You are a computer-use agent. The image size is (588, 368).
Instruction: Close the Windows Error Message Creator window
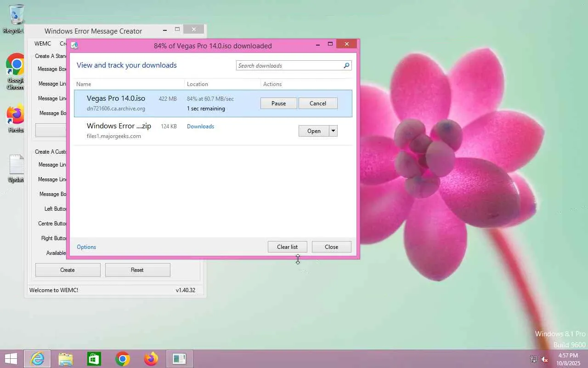193,29
